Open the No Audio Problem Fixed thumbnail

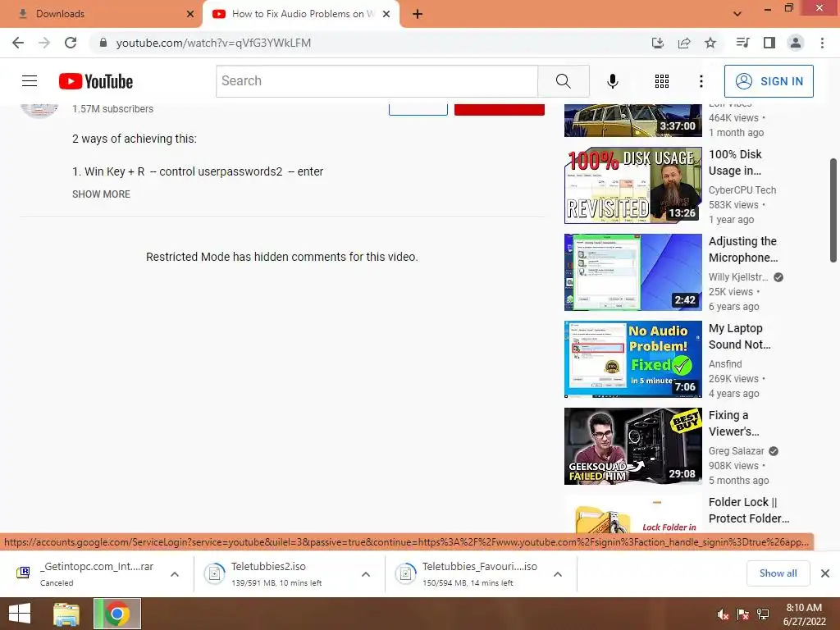[x=632, y=359]
